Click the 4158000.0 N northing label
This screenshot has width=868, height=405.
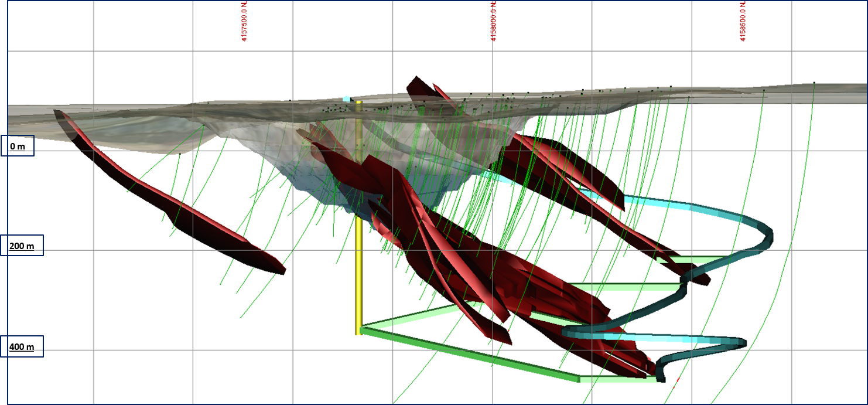click(x=494, y=21)
